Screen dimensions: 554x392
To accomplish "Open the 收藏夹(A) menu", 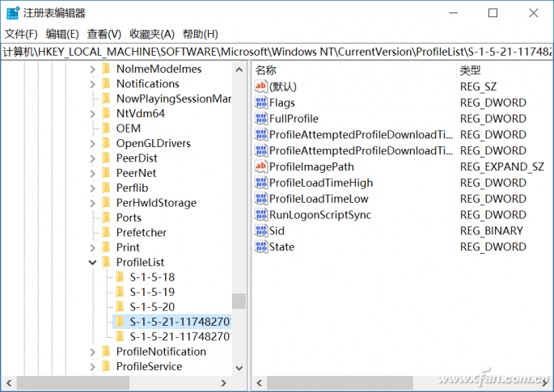I will (152, 34).
